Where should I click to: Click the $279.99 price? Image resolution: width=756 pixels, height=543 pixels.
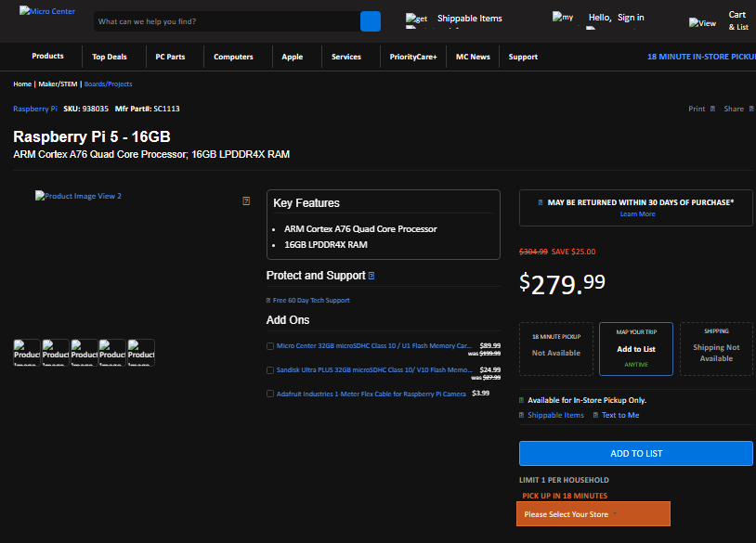[562, 283]
